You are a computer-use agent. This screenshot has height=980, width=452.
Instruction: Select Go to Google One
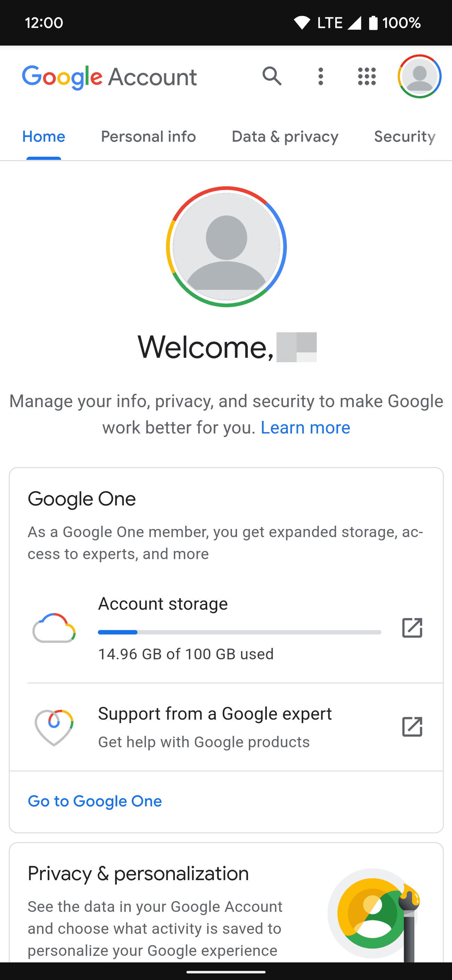(x=94, y=801)
